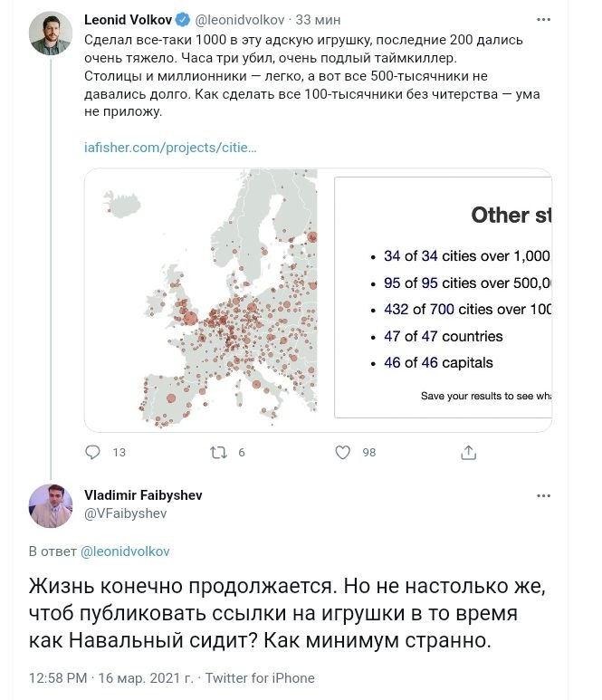Viewport: 602px width, 700px height.
Task: Click the 12:58 PM tweet timestamp
Action: tap(58, 677)
